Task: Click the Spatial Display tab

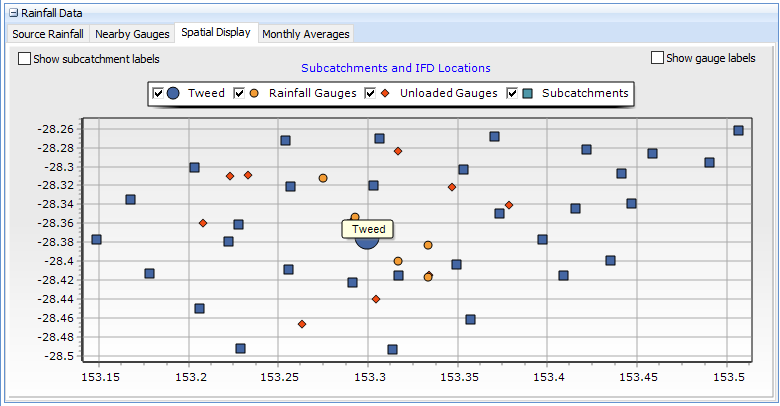Action: (x=216, y=33)
